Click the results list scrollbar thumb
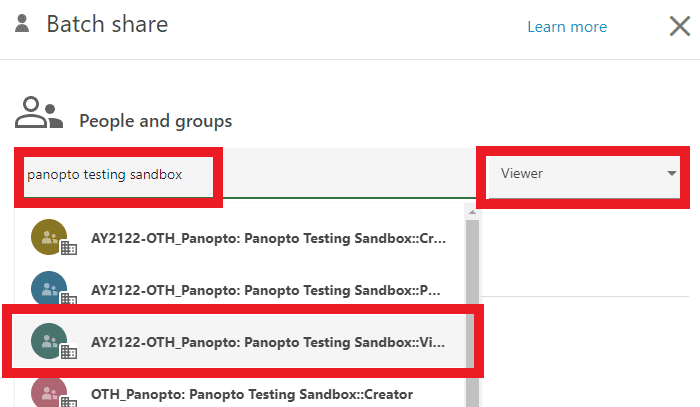Viewport: 700px width, 407px height. tap(472, 300)
